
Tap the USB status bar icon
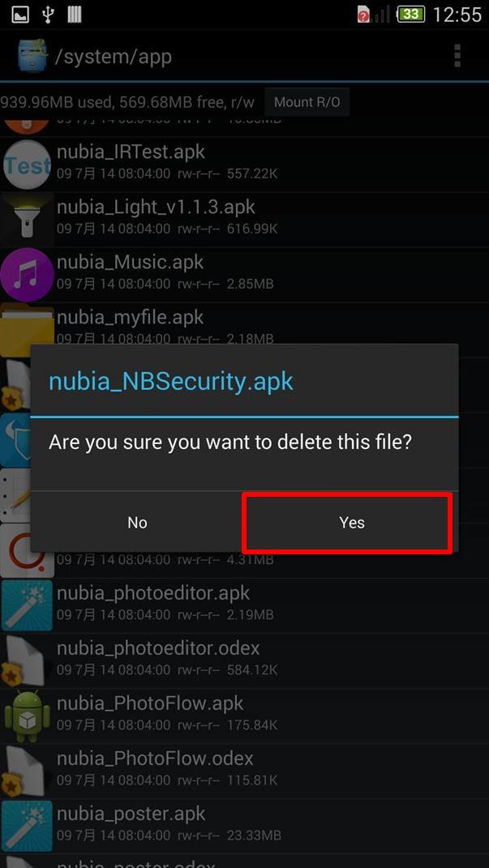click(x=48, y=15)
